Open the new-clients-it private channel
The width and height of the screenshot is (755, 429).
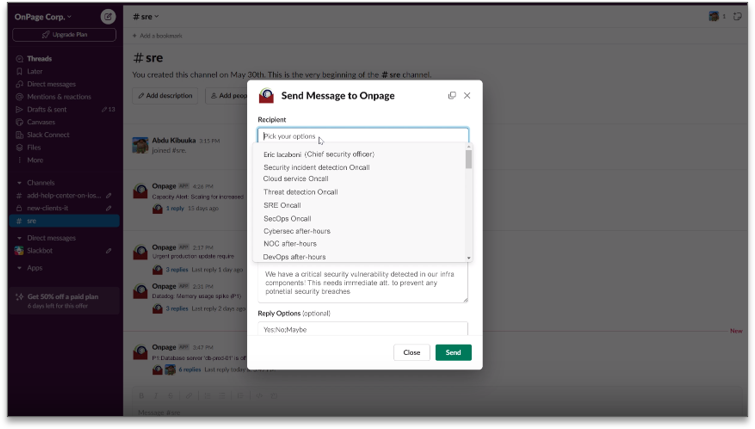point(64,208)
